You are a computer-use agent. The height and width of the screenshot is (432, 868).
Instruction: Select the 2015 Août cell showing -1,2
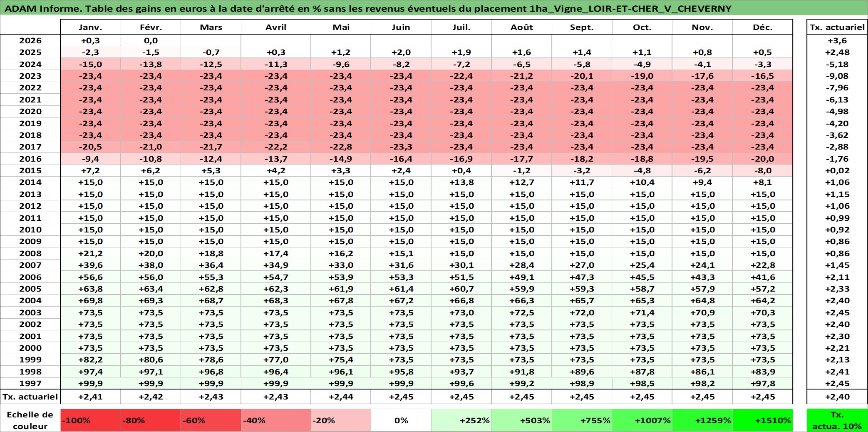[522, 170]
